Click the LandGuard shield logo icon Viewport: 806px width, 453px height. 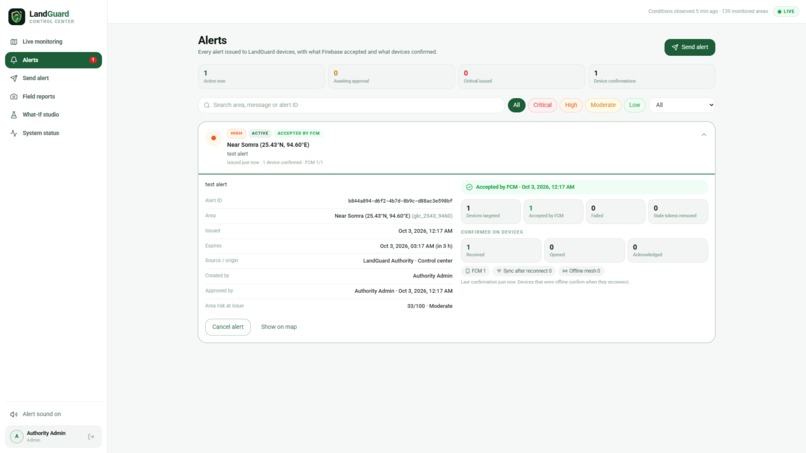[x=16, y=16]
